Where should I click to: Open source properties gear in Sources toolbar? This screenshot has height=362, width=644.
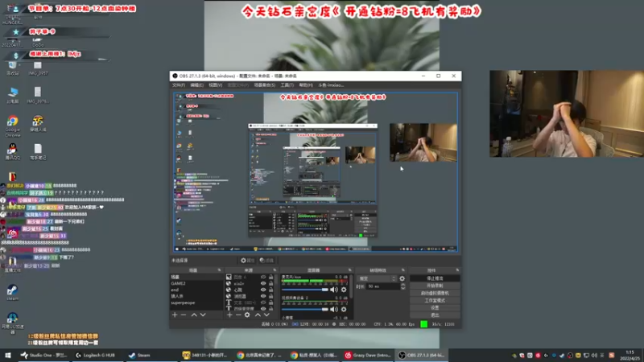click(x=247, y=315)
